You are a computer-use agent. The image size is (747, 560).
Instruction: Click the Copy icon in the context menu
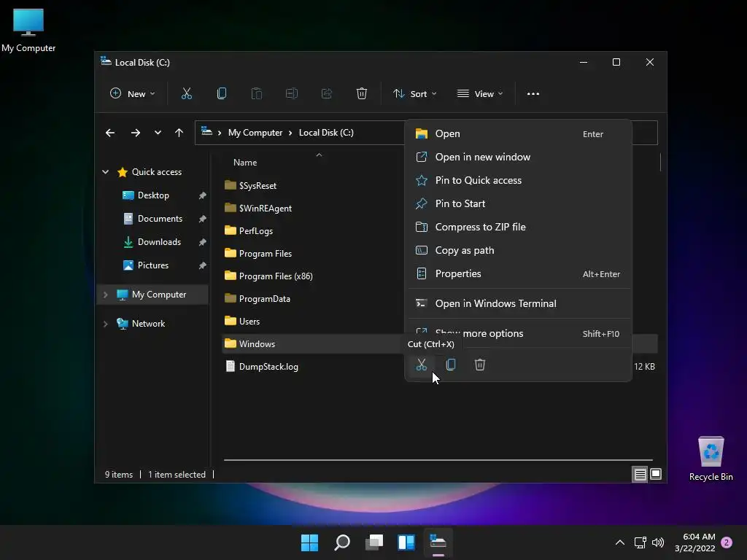coord(451,365)
